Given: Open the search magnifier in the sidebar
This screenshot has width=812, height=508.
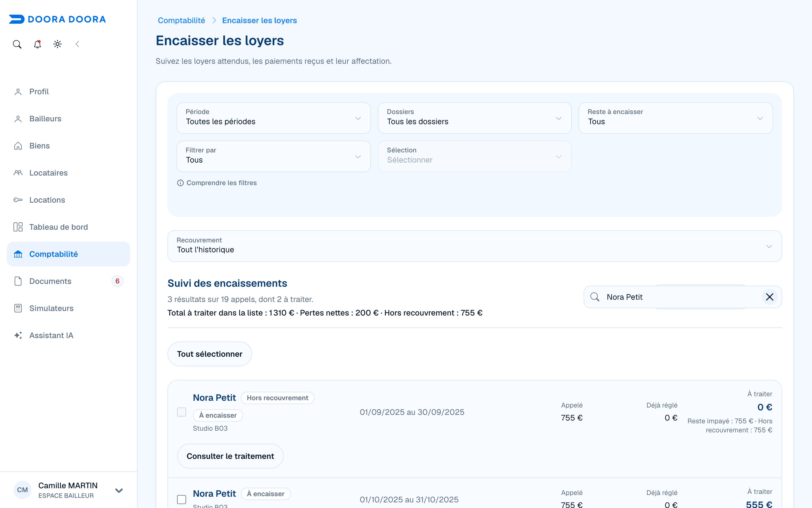Looking at the screenshot, I should (17, 44).
